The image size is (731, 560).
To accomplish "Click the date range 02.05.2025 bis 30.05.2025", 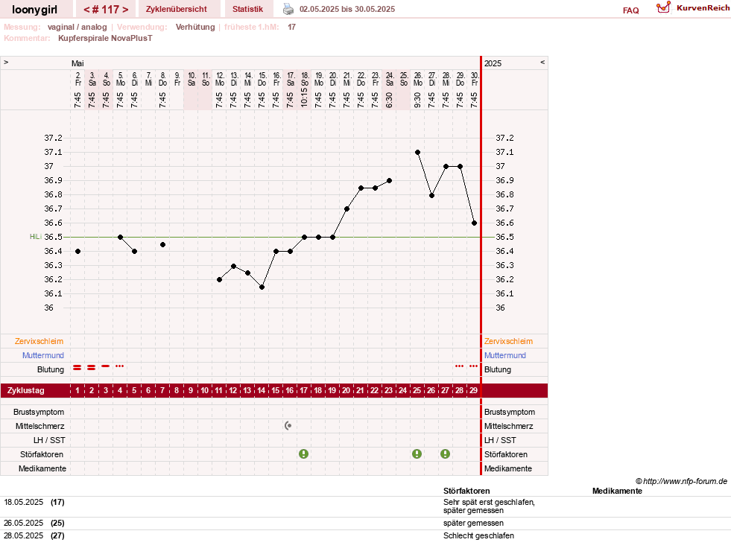I will (x=346, y=9).
